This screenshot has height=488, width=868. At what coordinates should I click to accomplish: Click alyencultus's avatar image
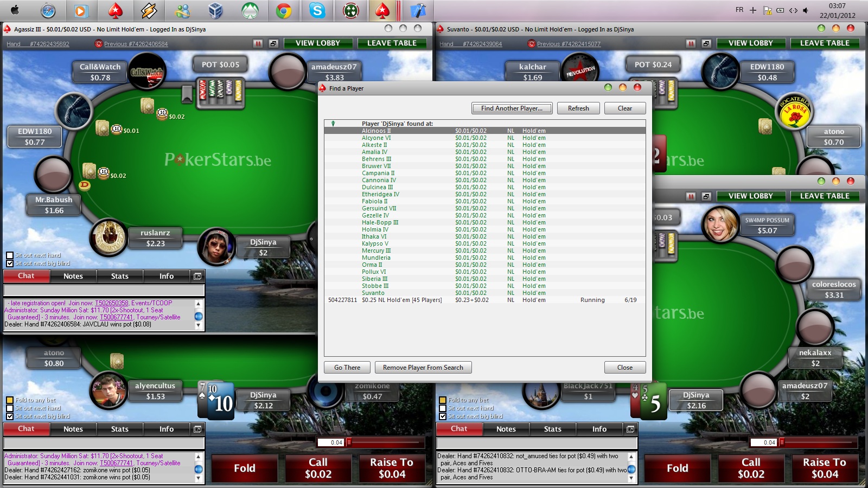click(108, 390)
